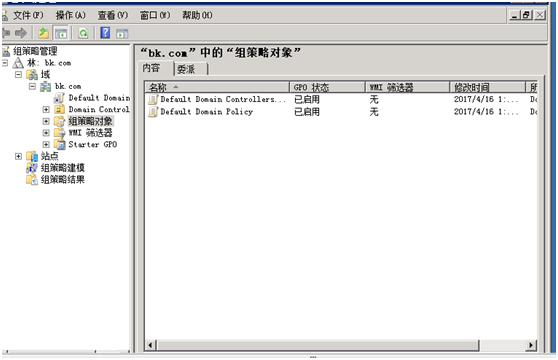Sort by the WMI 筛选器 column header
The image size is (558, 360).
[x=407, y=87]
